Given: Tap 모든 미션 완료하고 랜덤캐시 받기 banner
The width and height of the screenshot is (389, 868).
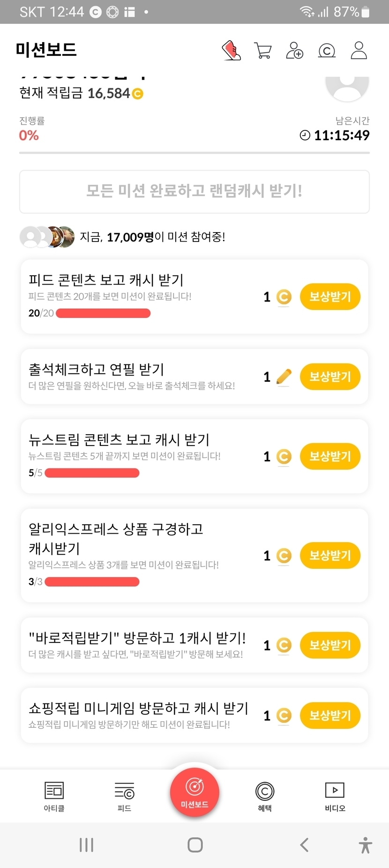Looking at the screenshot, I should tap(194, 191).
